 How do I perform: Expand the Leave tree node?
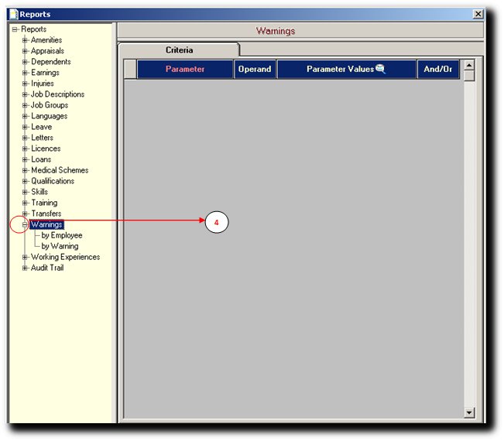[x=25, y=127]
